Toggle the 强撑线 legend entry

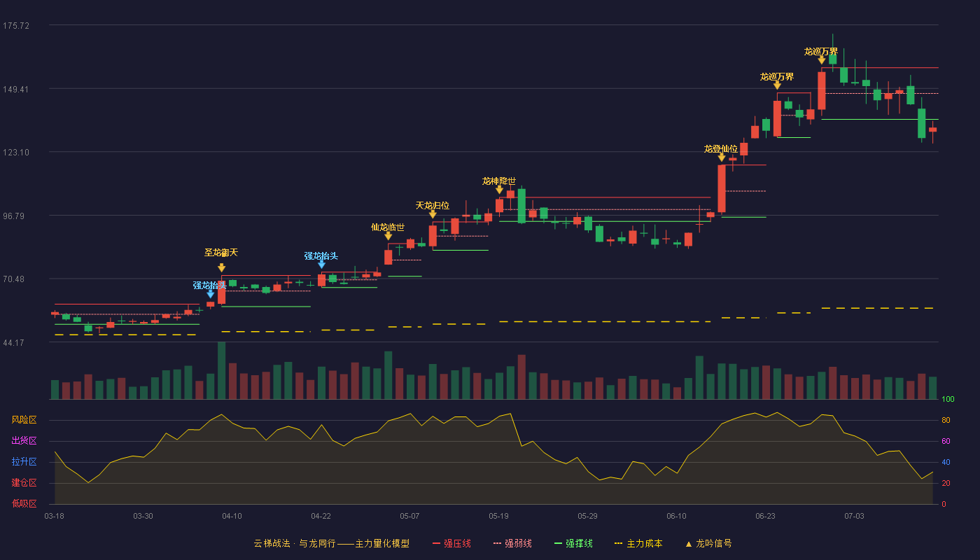coord(573,543)
